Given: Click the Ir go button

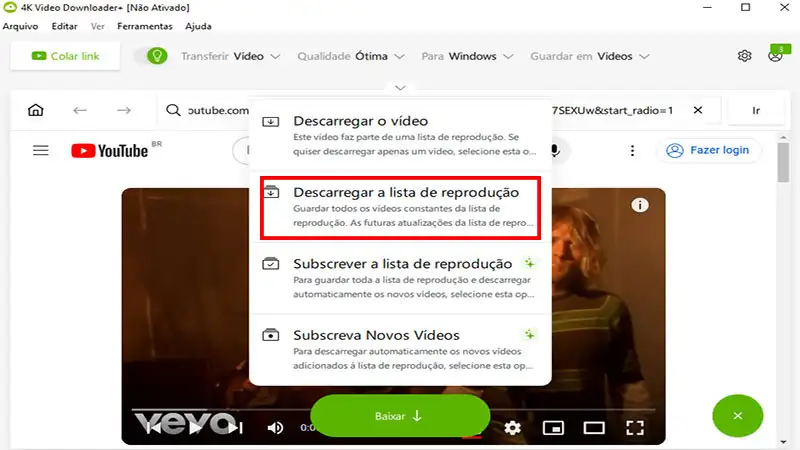Looking at the screenshot, I should [x=756, y=110].
